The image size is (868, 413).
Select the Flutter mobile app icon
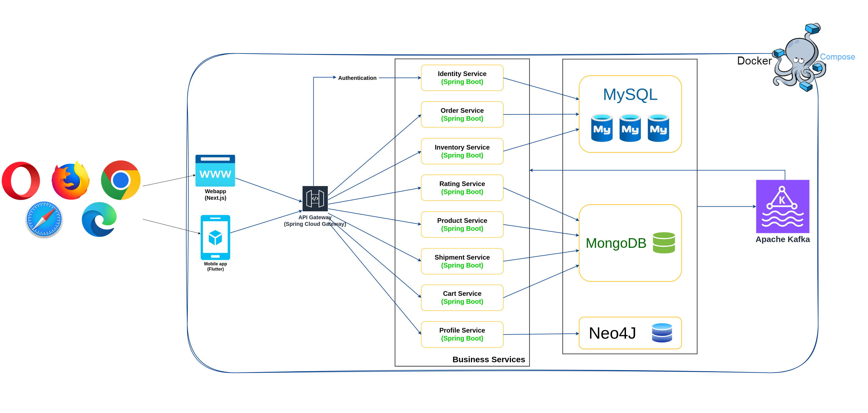coord(215,237)
